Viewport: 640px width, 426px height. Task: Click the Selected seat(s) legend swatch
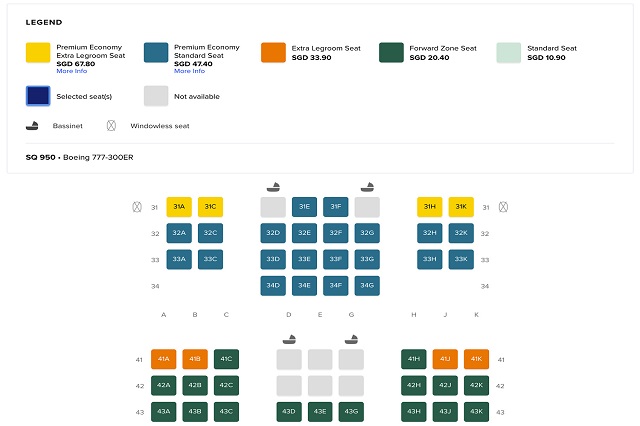tap(39, 96)
